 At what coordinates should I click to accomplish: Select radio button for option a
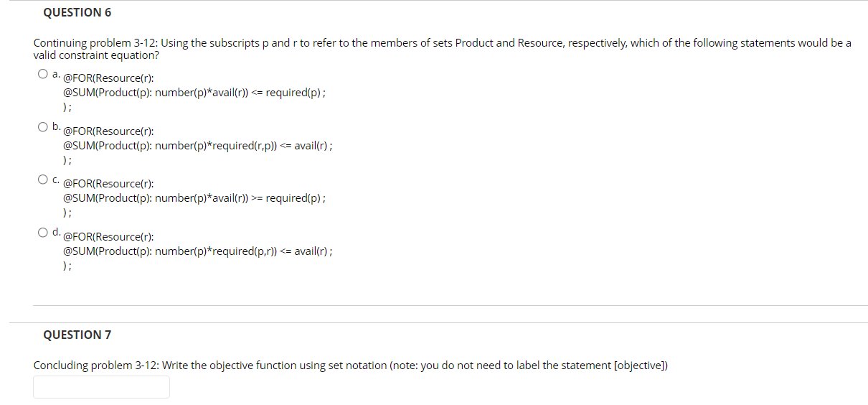44,74
